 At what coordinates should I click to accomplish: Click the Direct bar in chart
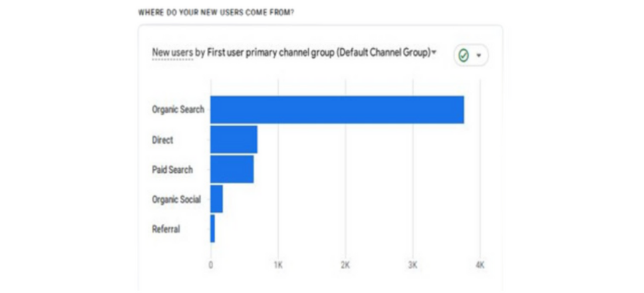234,139
